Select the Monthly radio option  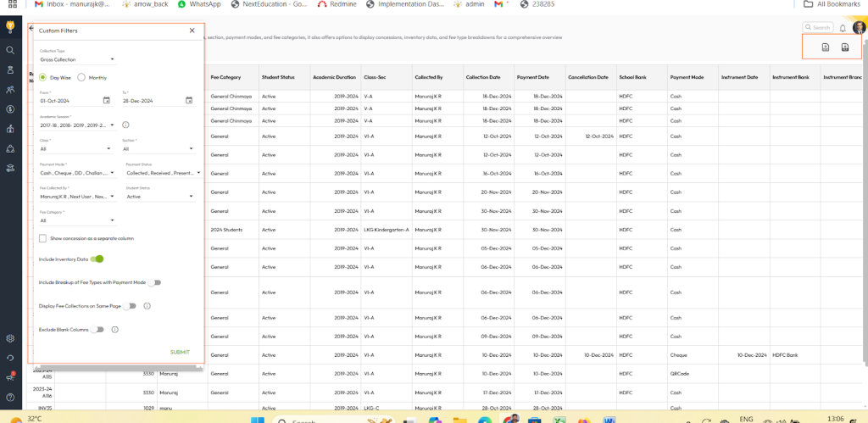pos(82,77)
